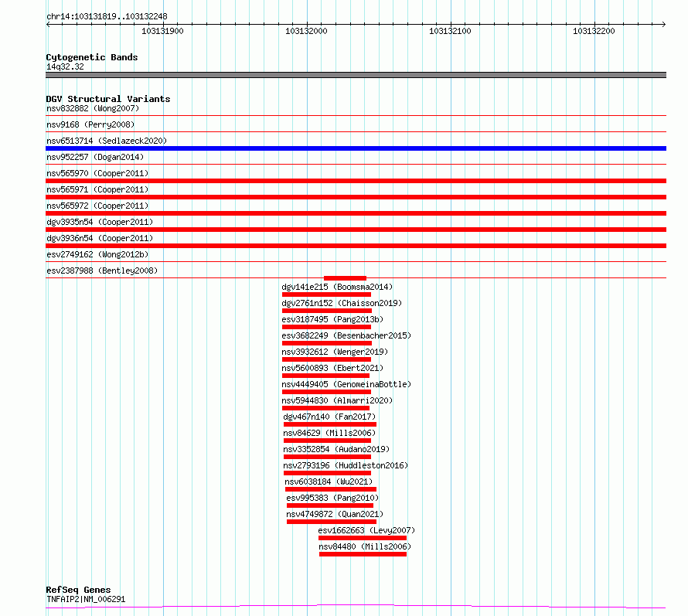Screen dimensions: 688x616
Task: Open nsv565971 (Cooper2011) variant label
Action: (x=97, y=189)
